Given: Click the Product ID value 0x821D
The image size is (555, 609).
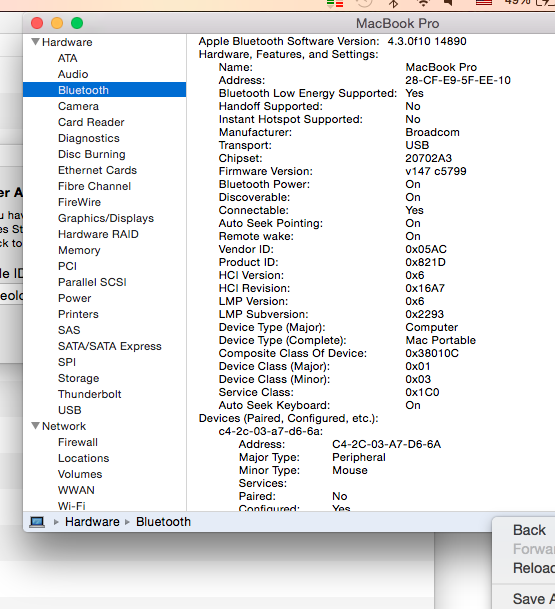Looking at the screenshot, I should tap(425, 262).
